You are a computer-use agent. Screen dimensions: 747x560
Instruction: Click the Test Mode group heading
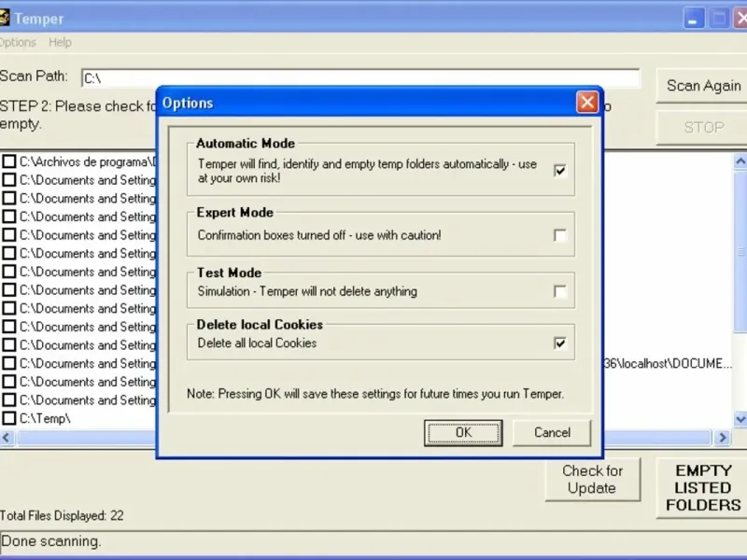click(x=229, y=273)
